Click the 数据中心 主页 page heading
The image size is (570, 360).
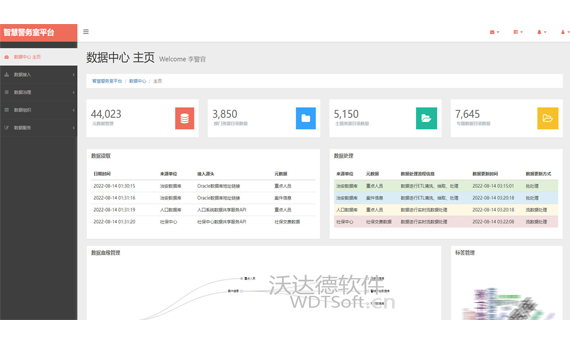(x=120, y=57)
